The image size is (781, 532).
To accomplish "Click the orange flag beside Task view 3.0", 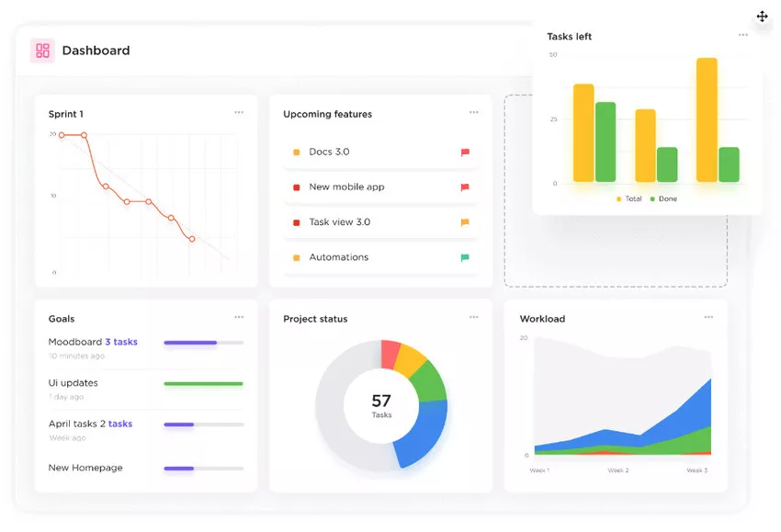I will [x=464, y=221].
